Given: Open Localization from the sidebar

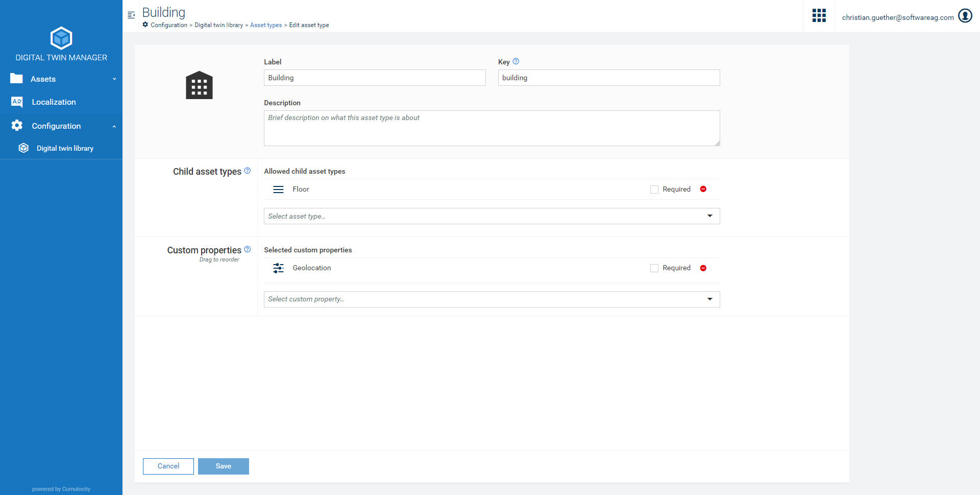Looking at the screenshot, I should pos(54,102).
